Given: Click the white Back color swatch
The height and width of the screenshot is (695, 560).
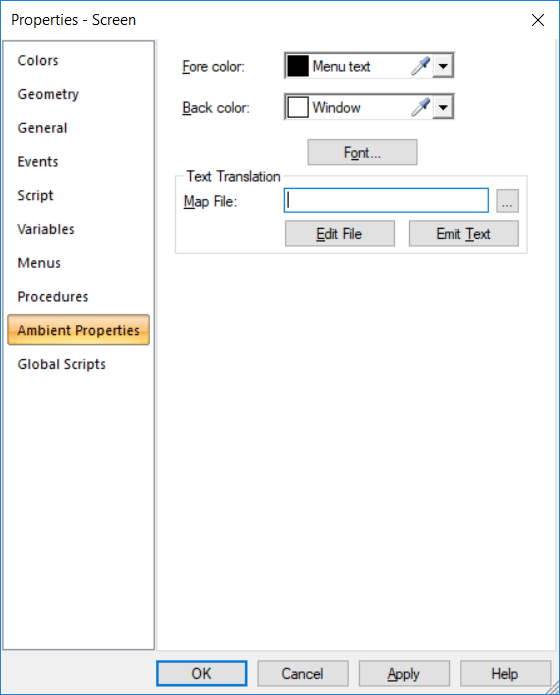Looking at the screenshot, I should 298,107.
